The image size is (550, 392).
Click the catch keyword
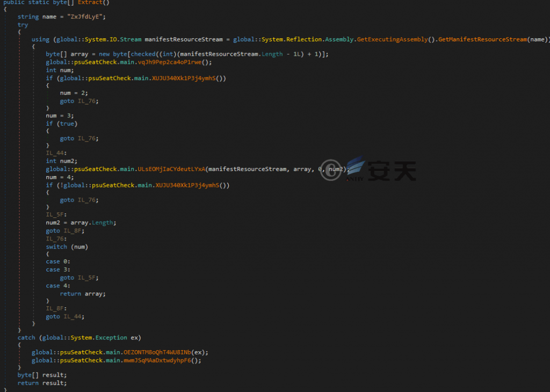click(x=26, y=338)
